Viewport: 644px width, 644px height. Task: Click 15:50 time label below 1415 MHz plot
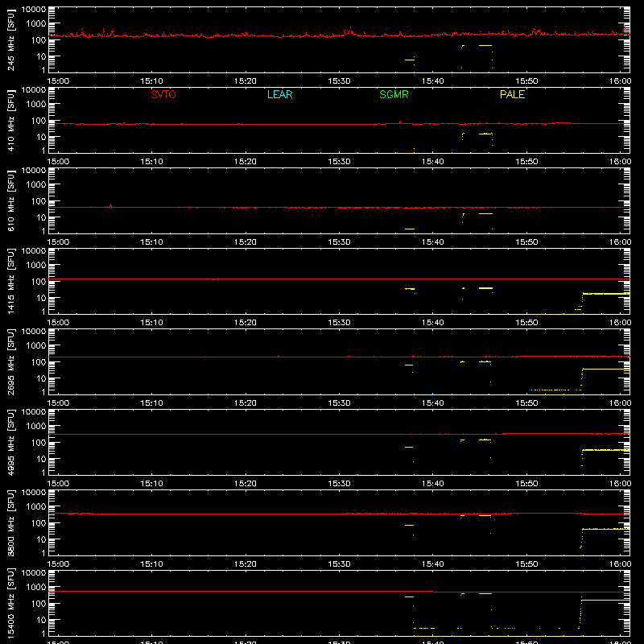tap(526, 323)
